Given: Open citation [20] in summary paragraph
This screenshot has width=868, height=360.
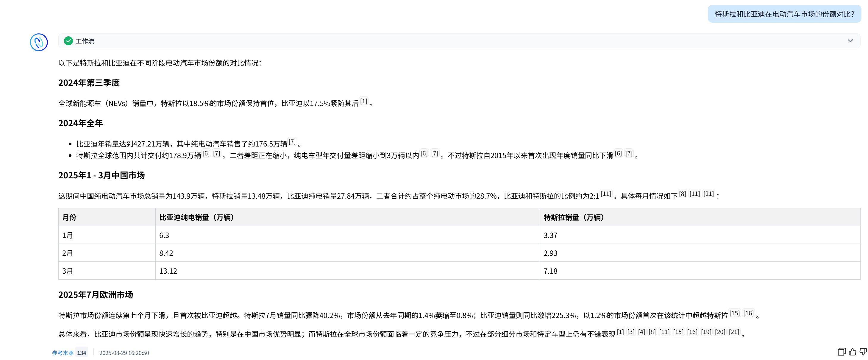Looking at the screenshot, I should (x=720, y=332).
